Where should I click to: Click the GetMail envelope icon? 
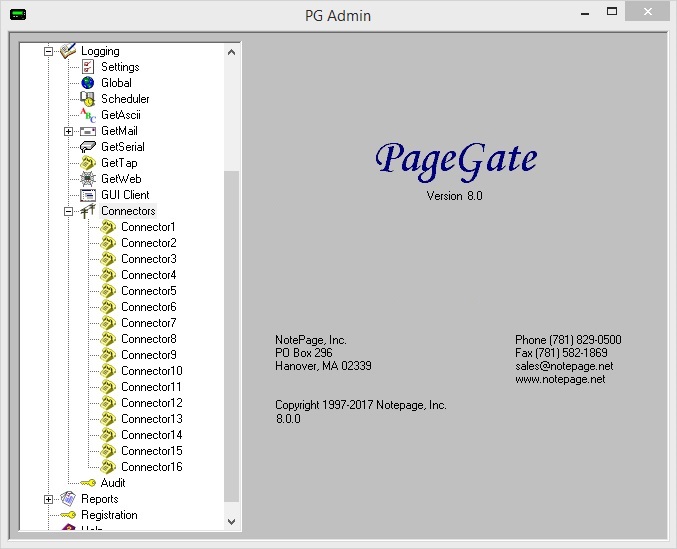click(x=88, y=131)
